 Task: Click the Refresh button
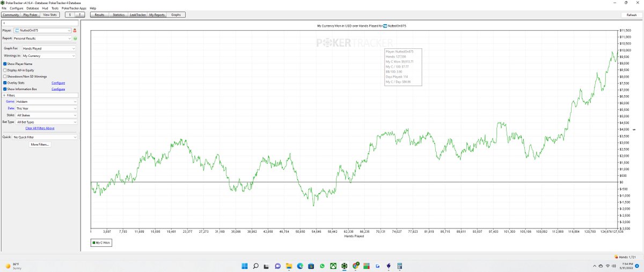pos(631,15)
